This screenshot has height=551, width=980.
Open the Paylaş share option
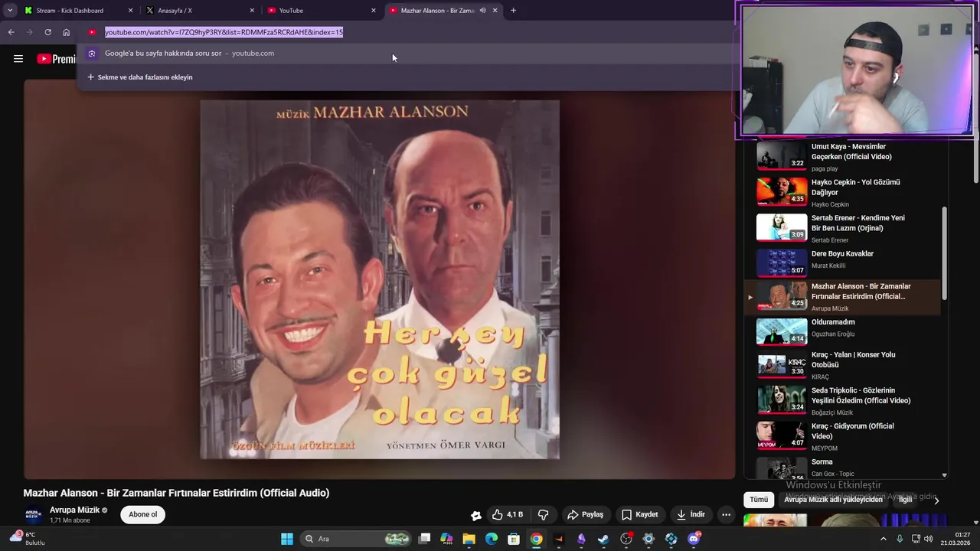click(x=585, y=515)
